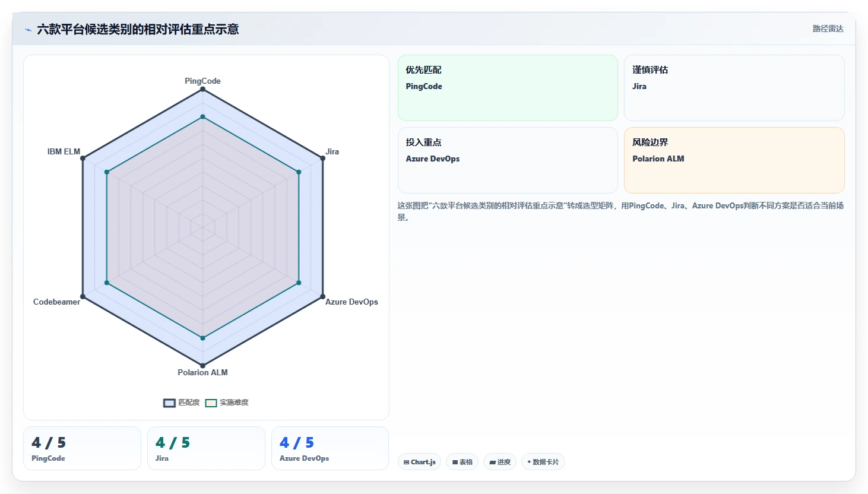Click the outer 匹配度 point on PingCode axis
This screenshot has height=494, width=868.
[x=202, y=89]
